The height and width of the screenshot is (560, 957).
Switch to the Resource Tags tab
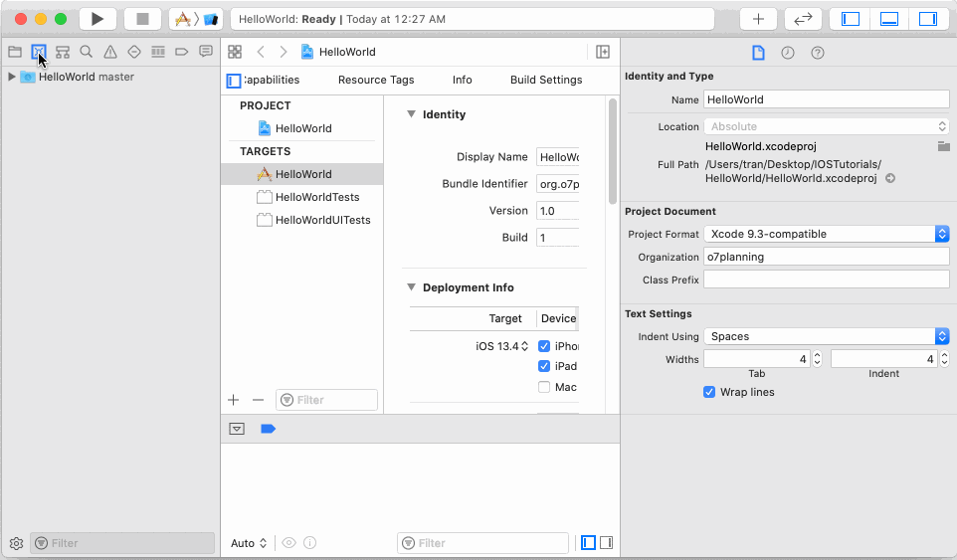click(x=376, y=80)
